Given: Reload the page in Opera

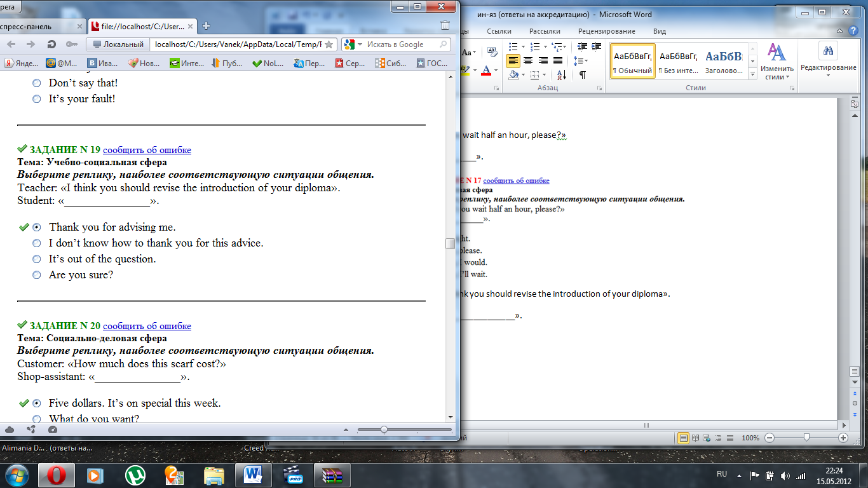Looking at the screenshot, I should click(x=51, y=44).
